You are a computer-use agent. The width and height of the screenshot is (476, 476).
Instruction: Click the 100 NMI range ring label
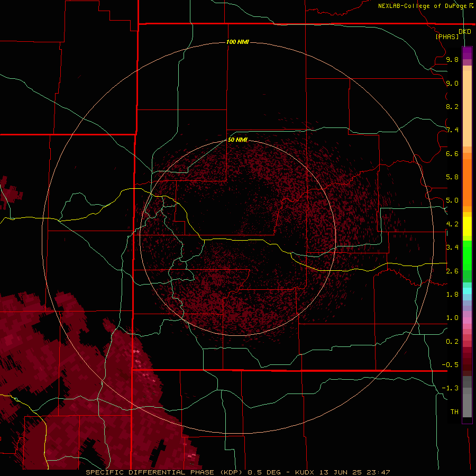237,42
